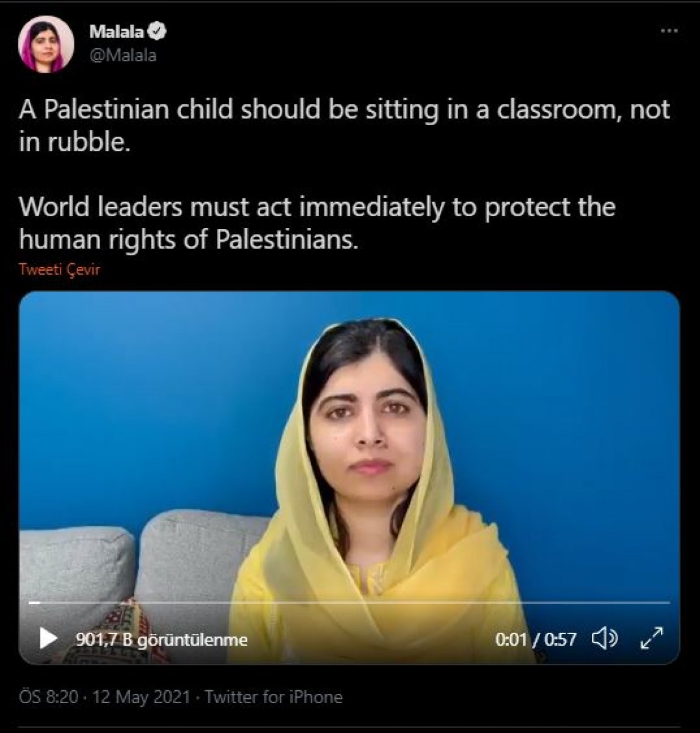This screenshot has height=733, width=700.
Task: Click the date 12 May 2021
Action: pyautogui.click(x=142, y=697)
